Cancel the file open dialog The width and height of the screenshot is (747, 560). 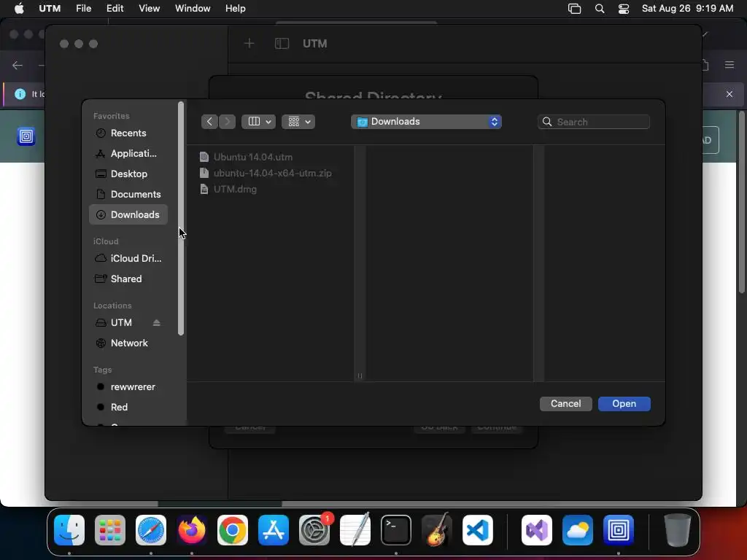[x=565, y=404]
